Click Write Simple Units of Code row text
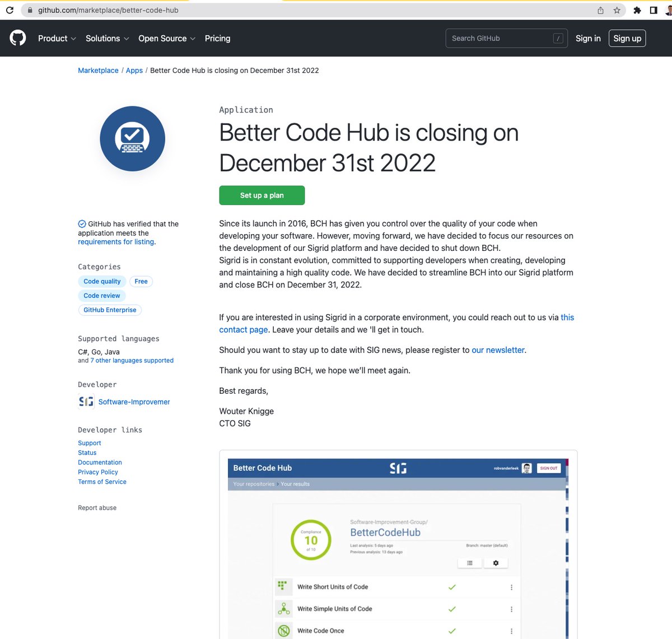This screenshot has width=672, height=639. pos(335,609)
